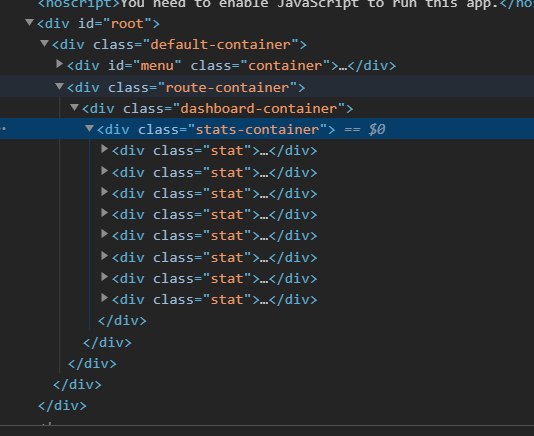This screenshot has width=534, height=436.
Task: Collapse the route-container div arrow
Action: [60, 87]
